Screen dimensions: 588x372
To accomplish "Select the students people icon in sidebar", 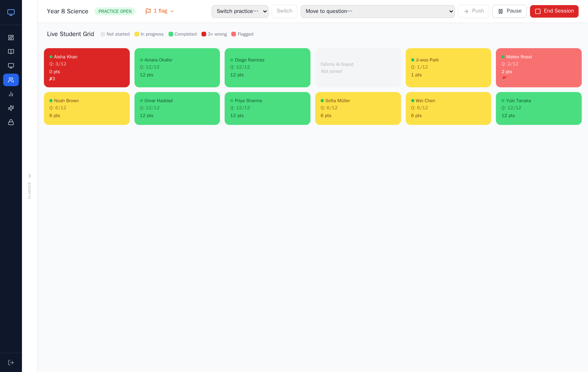I will point(11,80).
